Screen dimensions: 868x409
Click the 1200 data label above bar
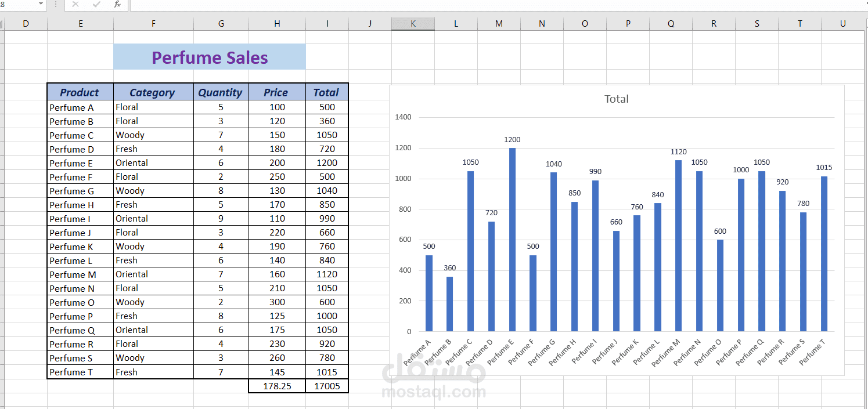click(x=512, y=140)
